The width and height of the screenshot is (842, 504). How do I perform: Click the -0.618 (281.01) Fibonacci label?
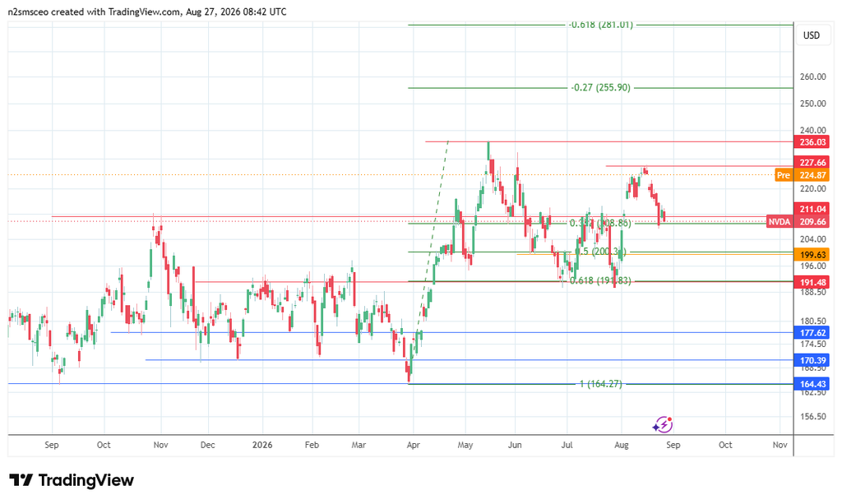(600, 25)
